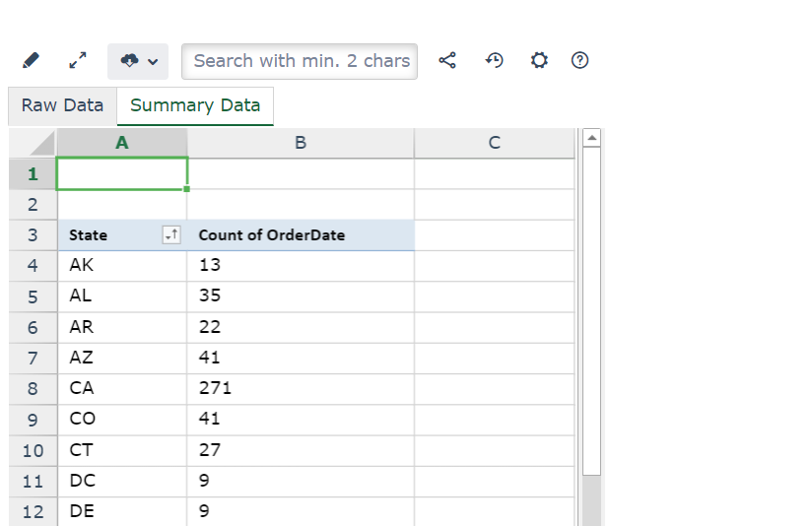Click the Count of OrderDate header
Viewport: 812px width, 526px height.
pyautogui.click(x=301, y=235)
